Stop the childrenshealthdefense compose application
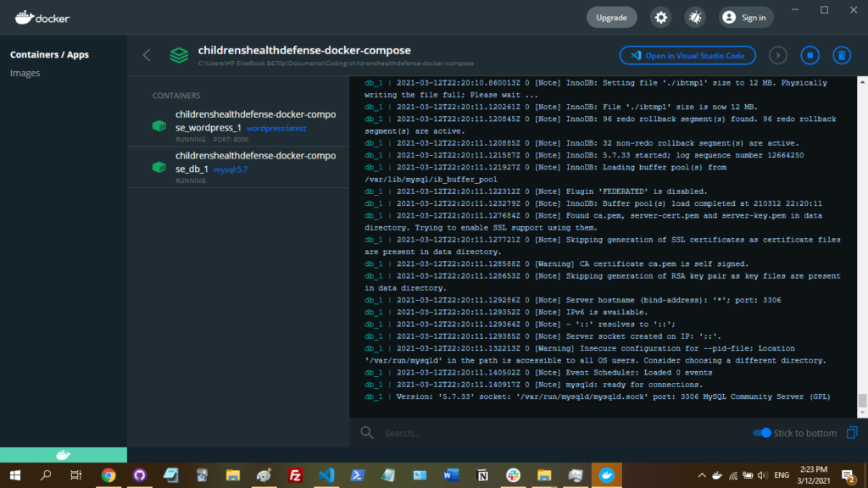Screen dimensions: 868x488 [x=810, y=55]
